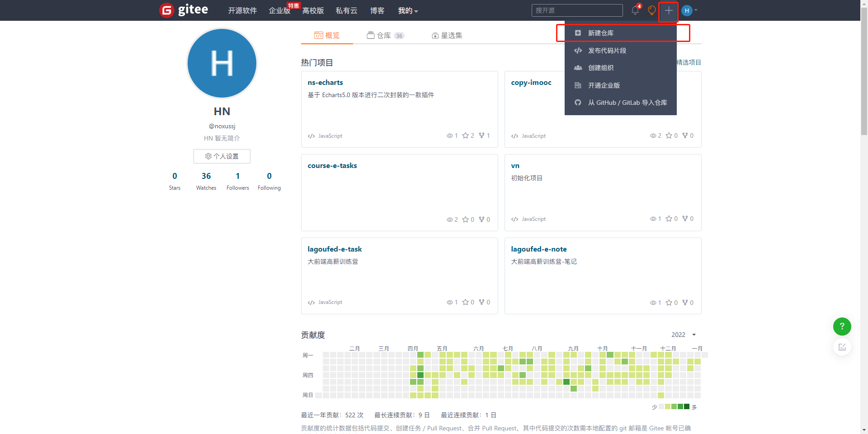
Task: Open the 1 Followers count
Action: 238,181
